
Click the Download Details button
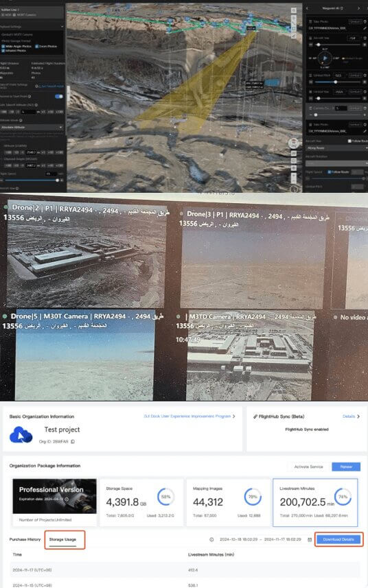click(x=338, y=539)
